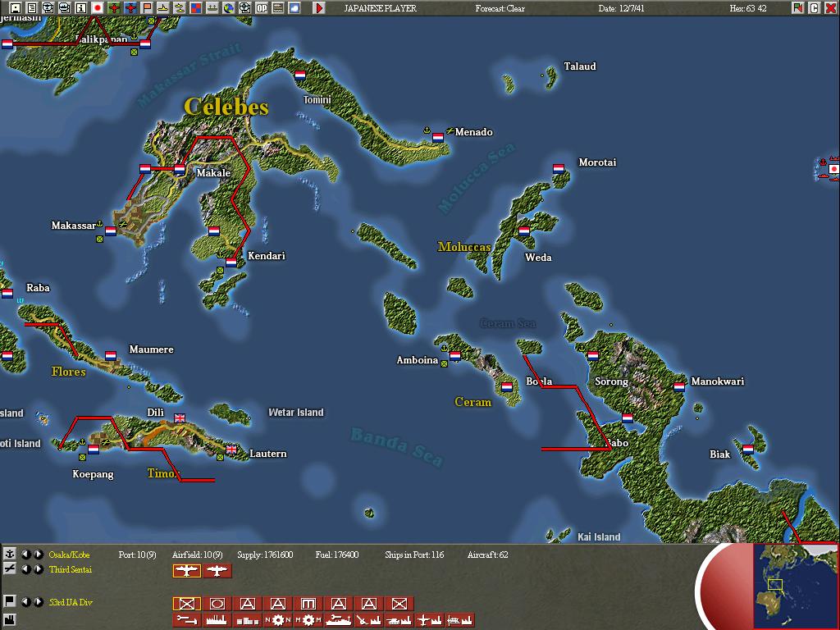This screenshot has width=840, height=630.
Task: Click the Dutch flag at Sorong
Action: coord(593,355)
